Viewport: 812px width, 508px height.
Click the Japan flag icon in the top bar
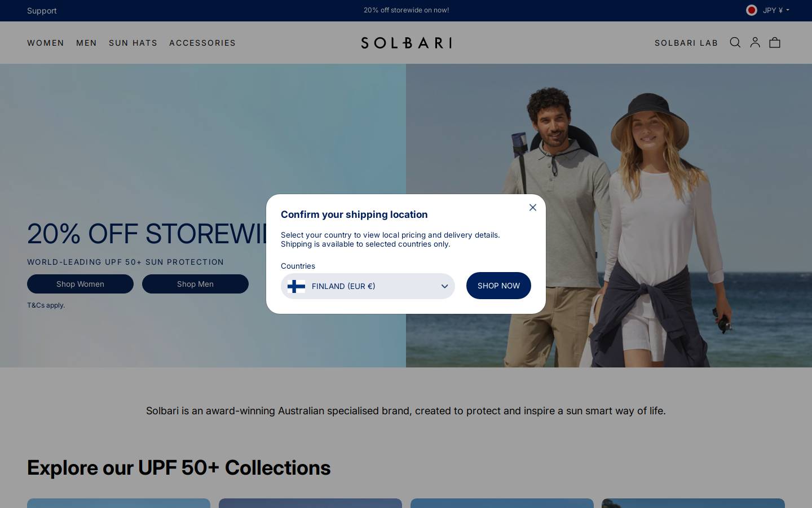point(752,10)
